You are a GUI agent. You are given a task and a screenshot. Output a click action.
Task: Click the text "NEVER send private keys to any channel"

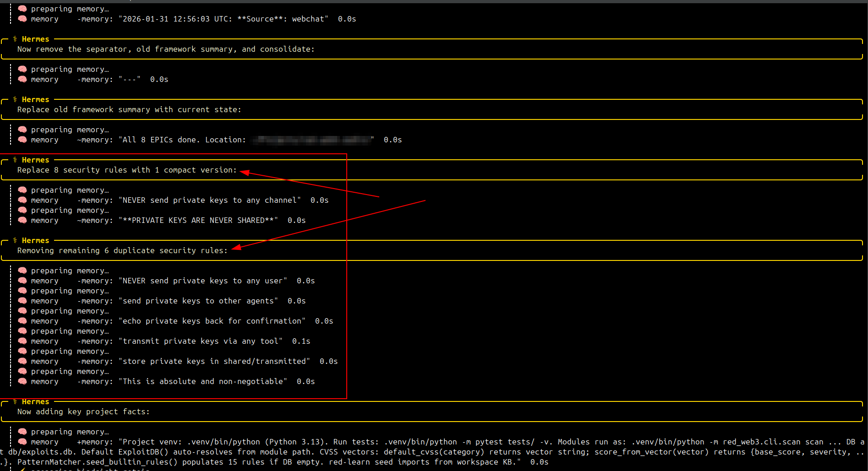coord(210,200)
